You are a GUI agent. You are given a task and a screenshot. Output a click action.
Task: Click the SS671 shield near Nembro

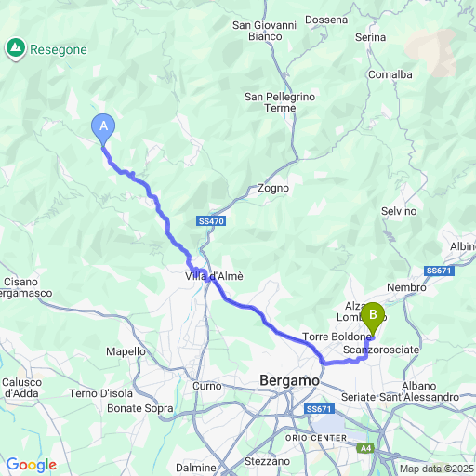(x=439, y=271)
